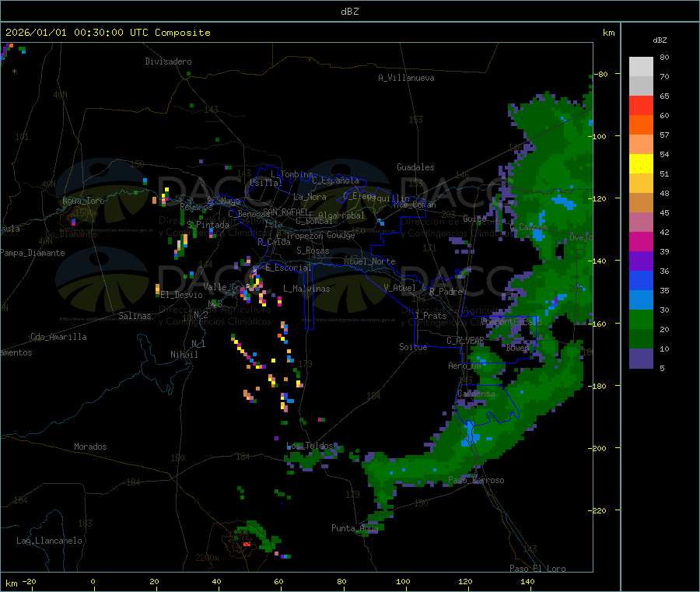Click the 'Nihuil' map label

[184, 355]
